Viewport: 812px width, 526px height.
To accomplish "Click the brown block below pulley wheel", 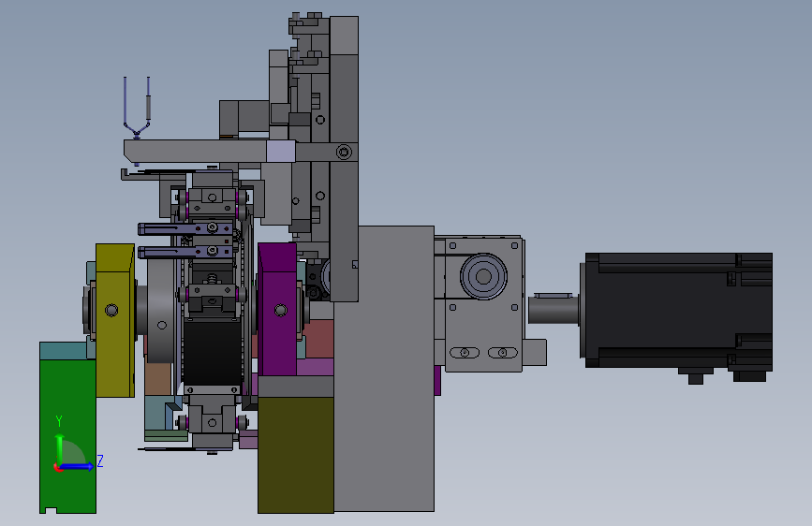I will 158,378.
